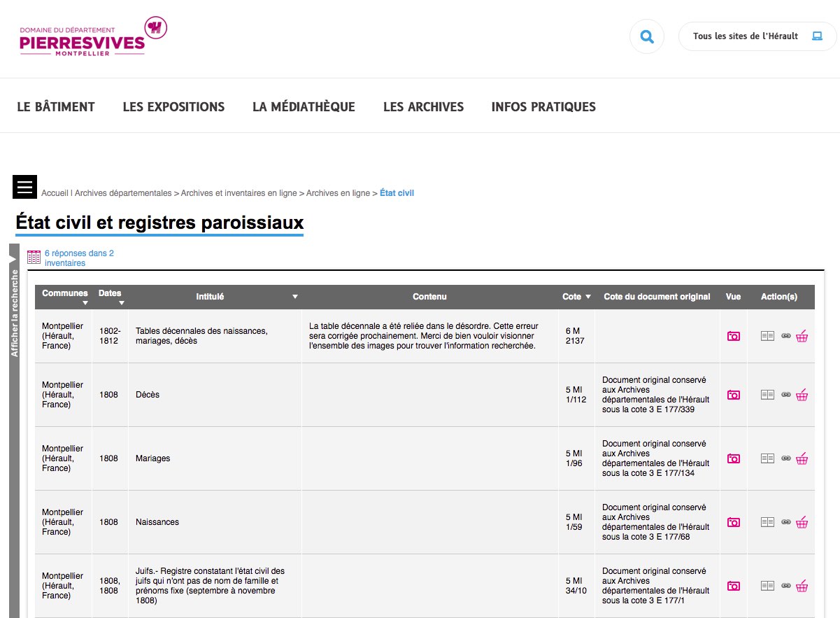Sort table by Communes column arrow
Image resolution: width=840 pixels, height=618 pixels.
pos(85,303)
